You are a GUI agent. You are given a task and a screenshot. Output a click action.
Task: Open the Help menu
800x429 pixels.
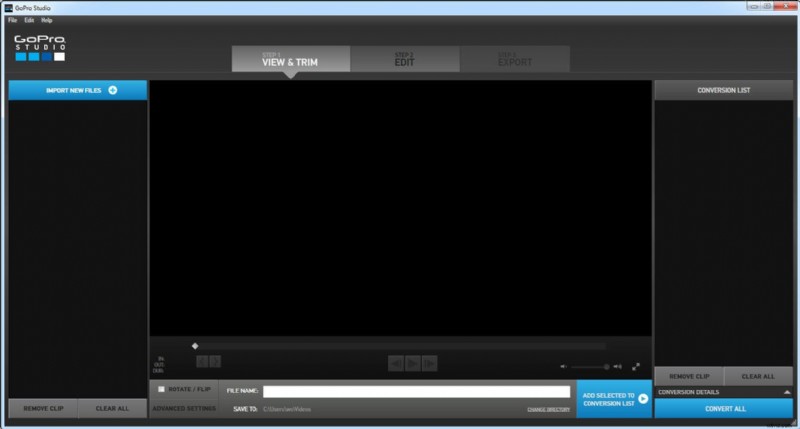(47, 20)
